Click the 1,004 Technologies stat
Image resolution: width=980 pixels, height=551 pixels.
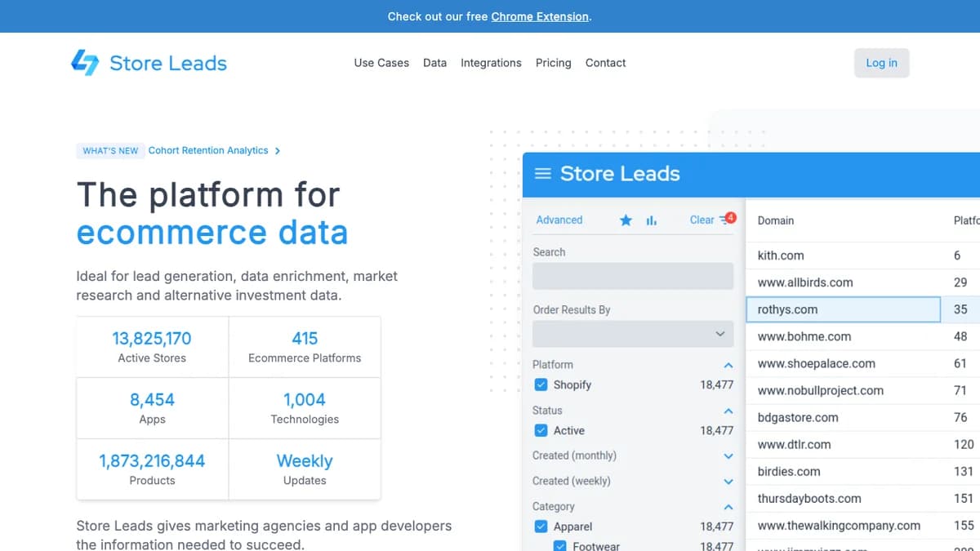pos(305,408)
